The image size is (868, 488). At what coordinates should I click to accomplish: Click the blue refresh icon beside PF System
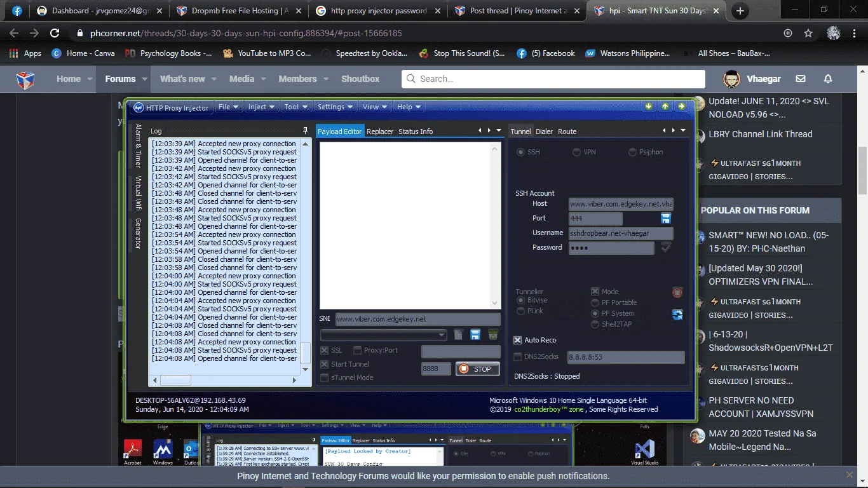(677, 314)
